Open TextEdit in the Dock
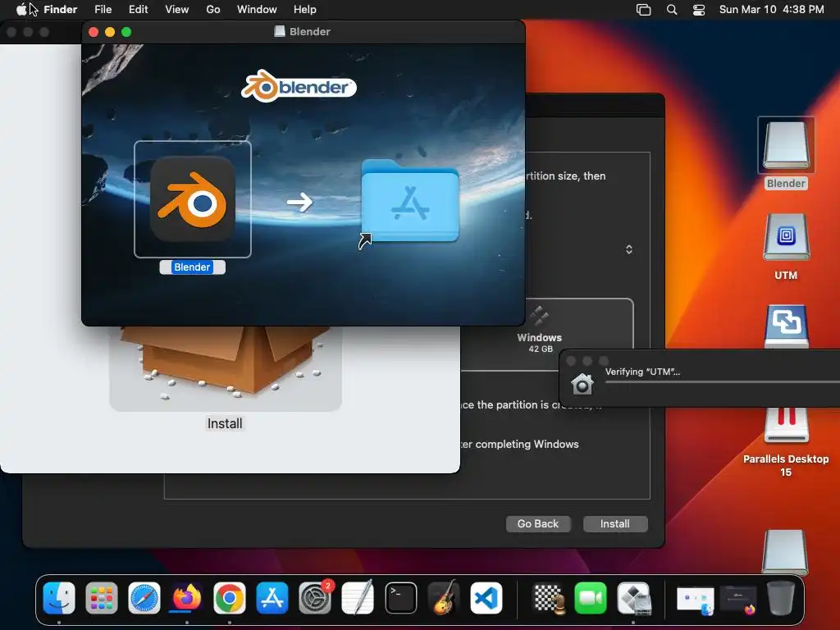The image size is (840, 630). point(358,598)
